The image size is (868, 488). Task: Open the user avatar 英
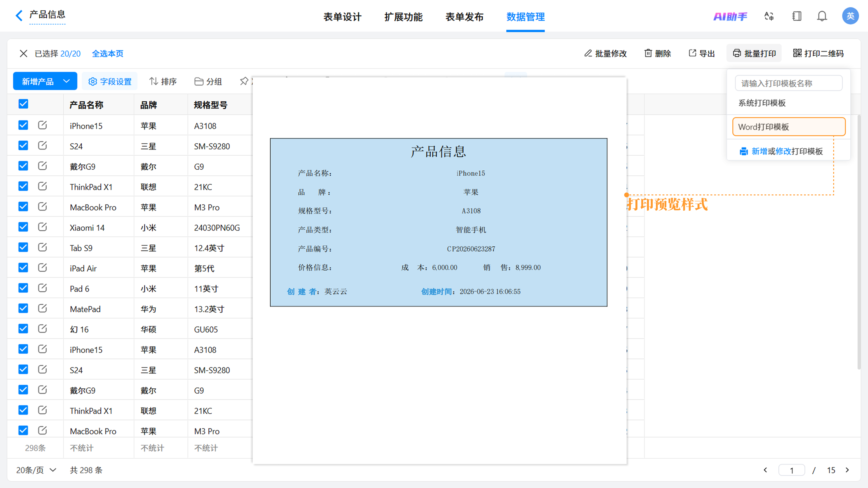click(850, 16)
